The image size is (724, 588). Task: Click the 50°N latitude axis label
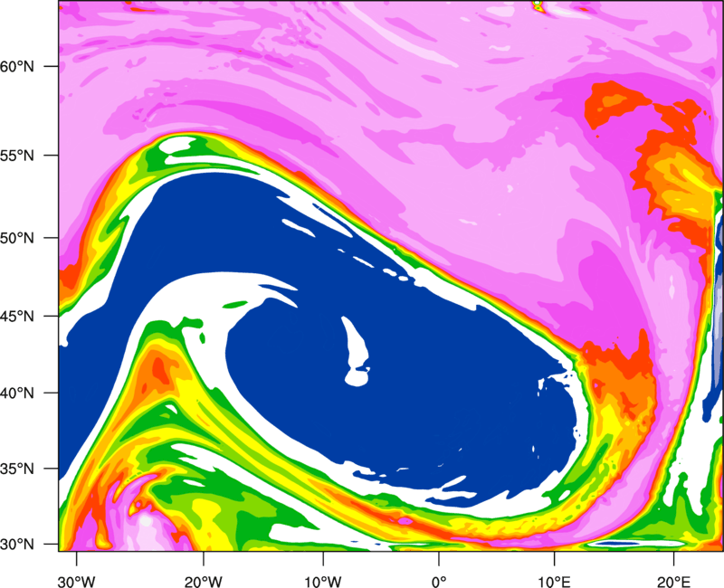click(x=17, y=238)
